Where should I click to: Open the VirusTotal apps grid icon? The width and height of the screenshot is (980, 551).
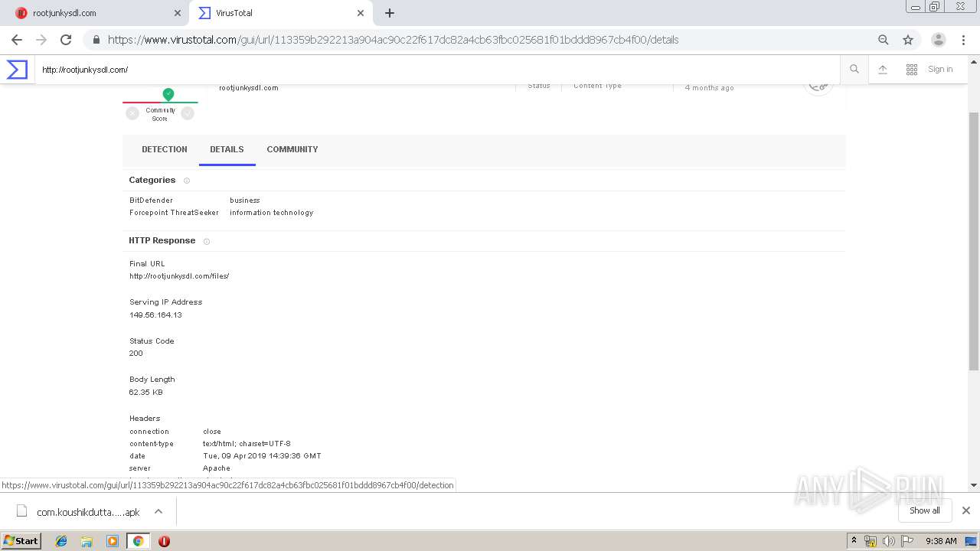912,70
